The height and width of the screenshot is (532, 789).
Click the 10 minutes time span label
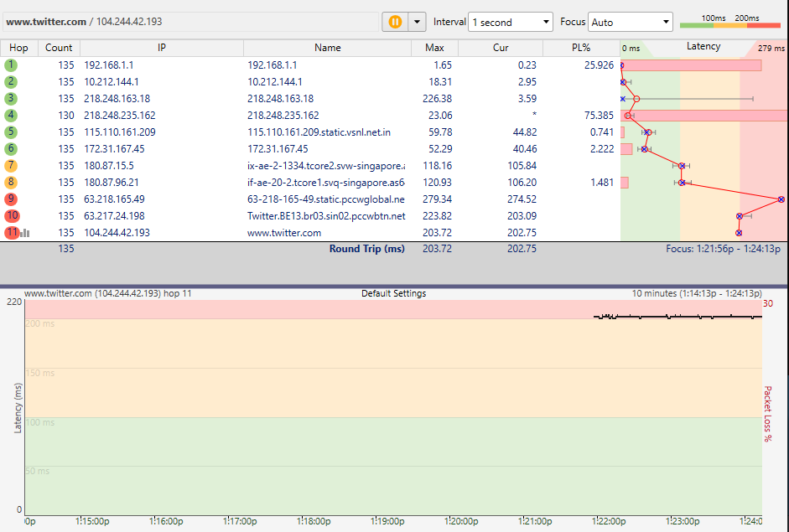(697, 293)
